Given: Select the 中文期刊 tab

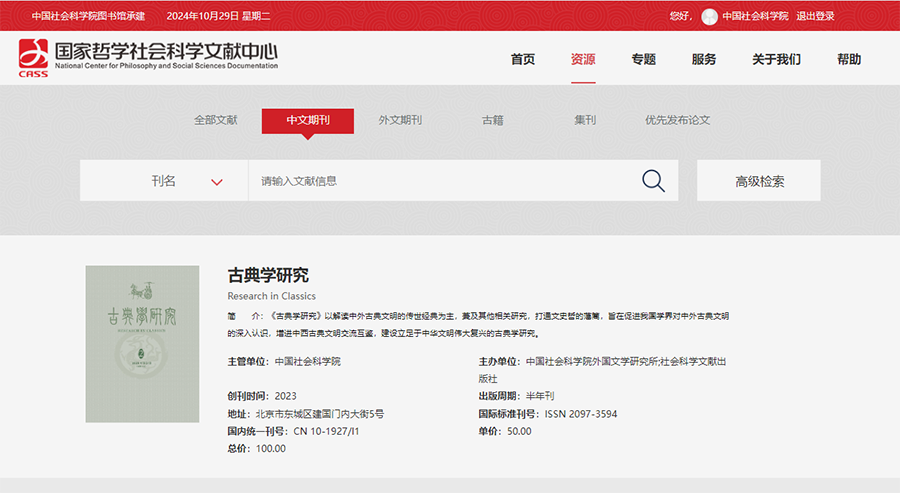Looking at the screenshot, I should click(x=308, y=121).
